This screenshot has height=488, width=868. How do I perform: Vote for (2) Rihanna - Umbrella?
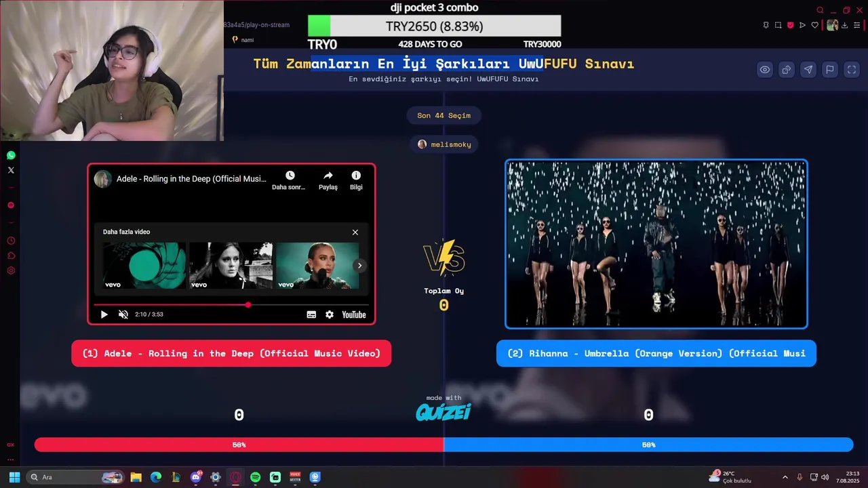656,353
